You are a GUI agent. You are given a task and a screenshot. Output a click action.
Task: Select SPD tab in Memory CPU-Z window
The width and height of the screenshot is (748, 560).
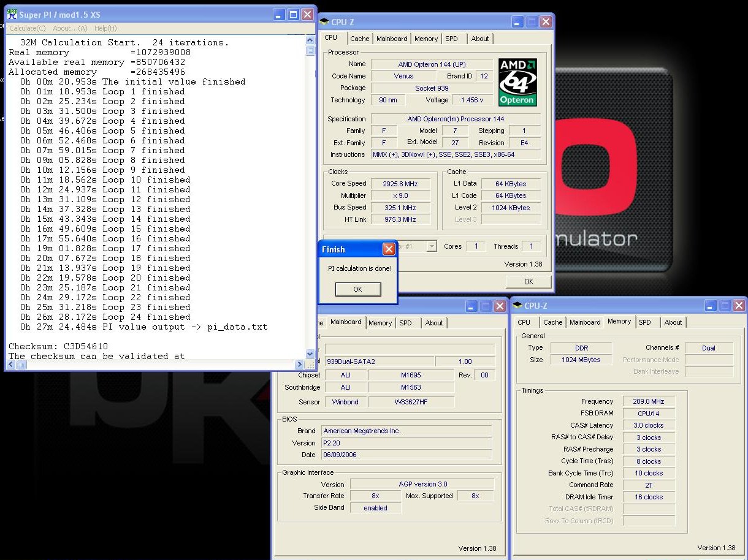[644, 322]
